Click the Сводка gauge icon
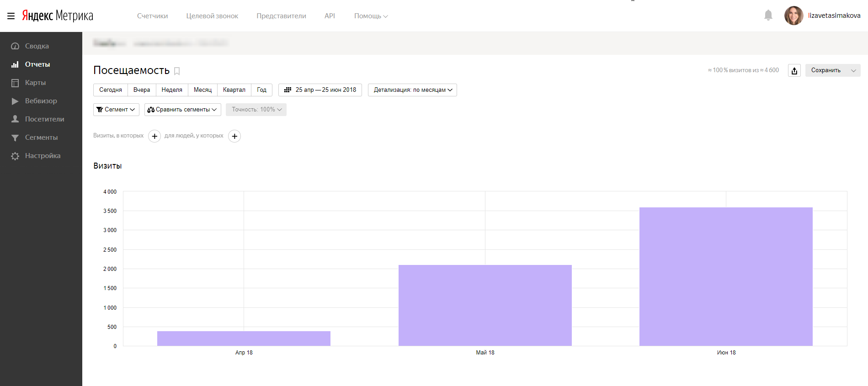The height and width of the screenshot is (386, 868). 15,46
